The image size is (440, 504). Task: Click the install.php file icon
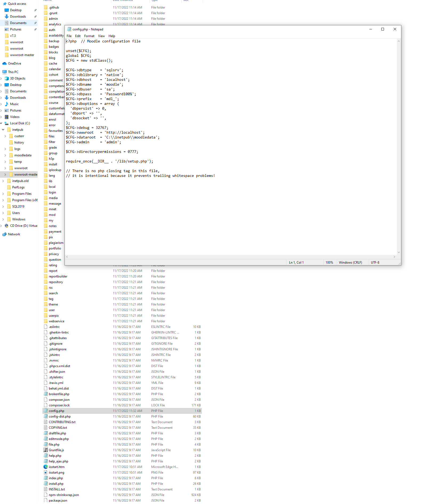click(x=46, y=484)
